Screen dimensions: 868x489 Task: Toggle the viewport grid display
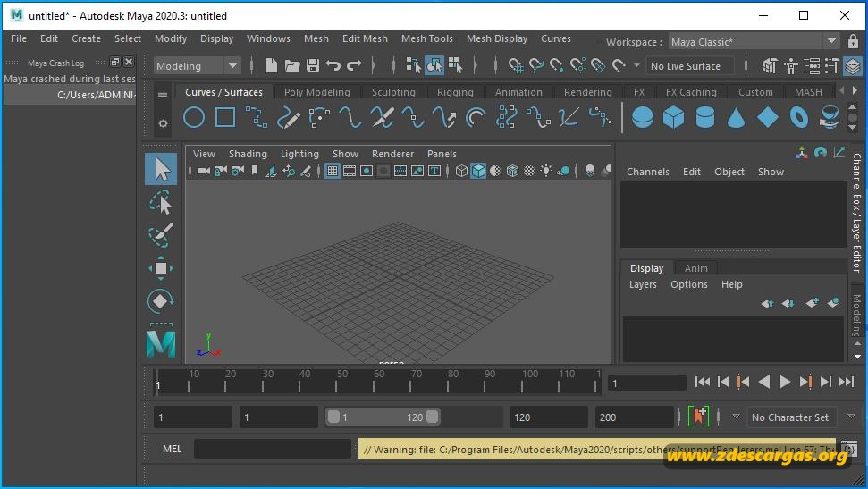(x=333, y=171)
